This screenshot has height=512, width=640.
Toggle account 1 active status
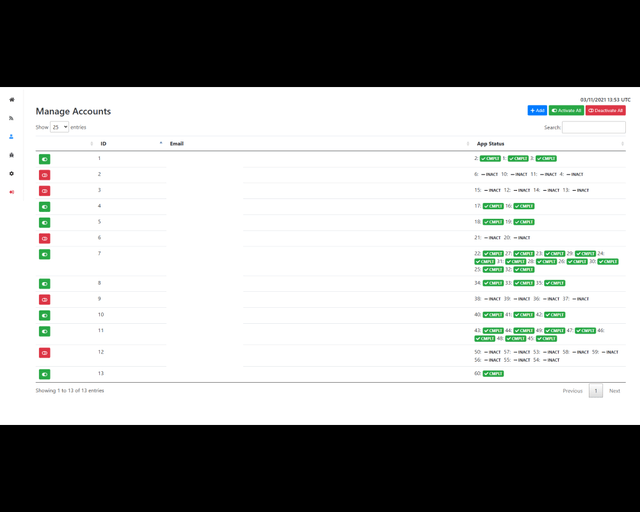[x=44, y=159]
